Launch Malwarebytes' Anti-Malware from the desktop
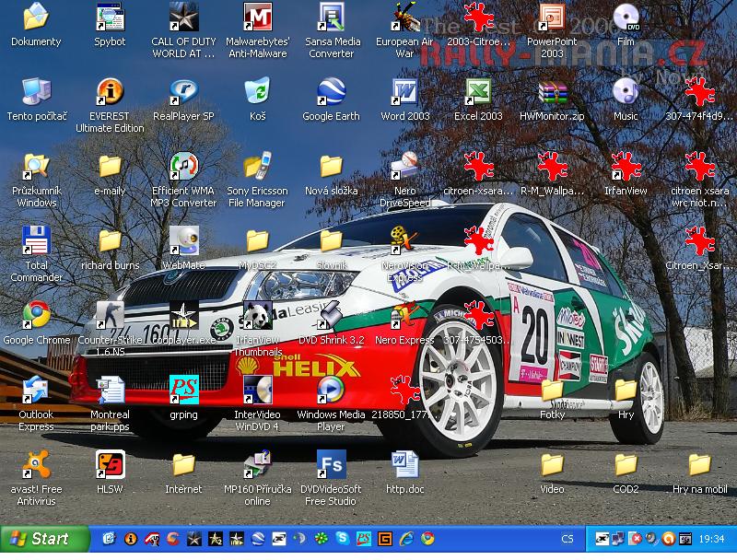Viewport: 737px width, 560px height. (257, 17)
